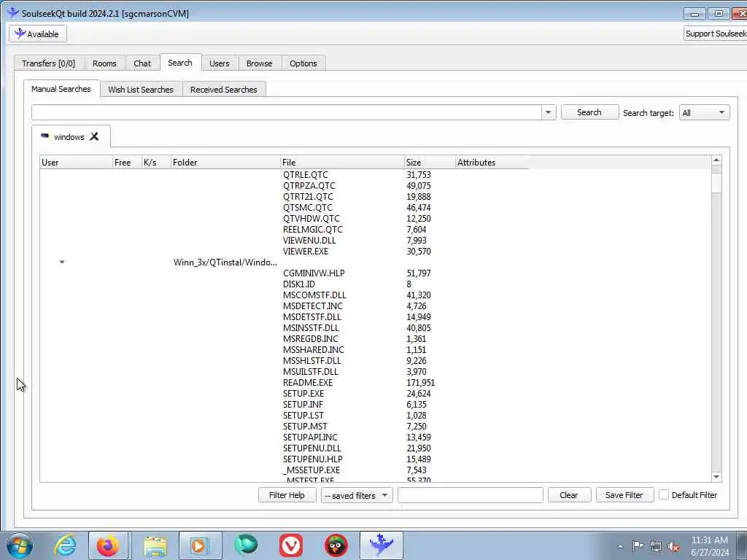Sort results by the K/s column header
This screenshot has width=747, height=560.
(156, 163)
